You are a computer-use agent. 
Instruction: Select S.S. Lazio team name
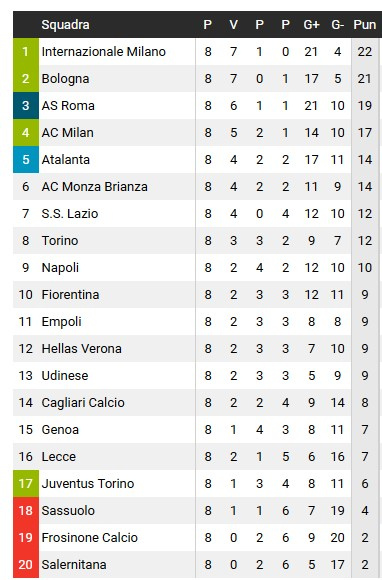pyautogui.click(x=70, y=214)
